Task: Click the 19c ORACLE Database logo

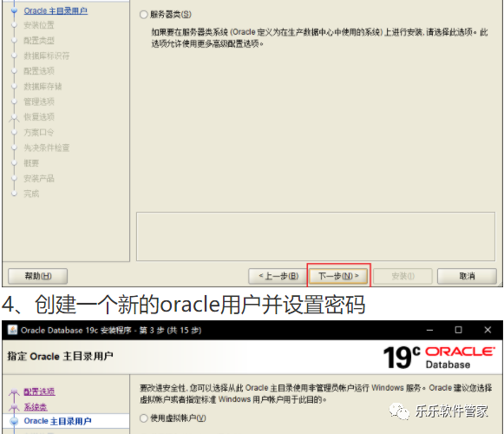Action: pos(439,358)
